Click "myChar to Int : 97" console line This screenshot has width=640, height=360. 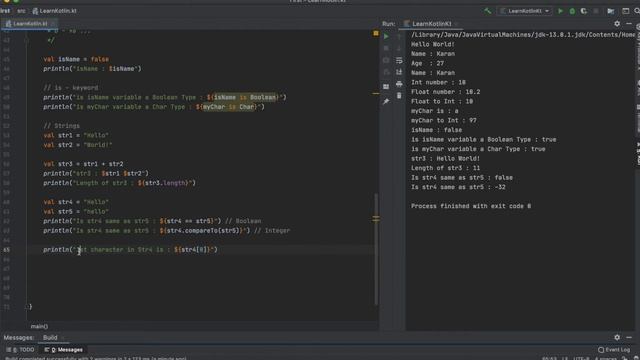(x=444, y=121)
